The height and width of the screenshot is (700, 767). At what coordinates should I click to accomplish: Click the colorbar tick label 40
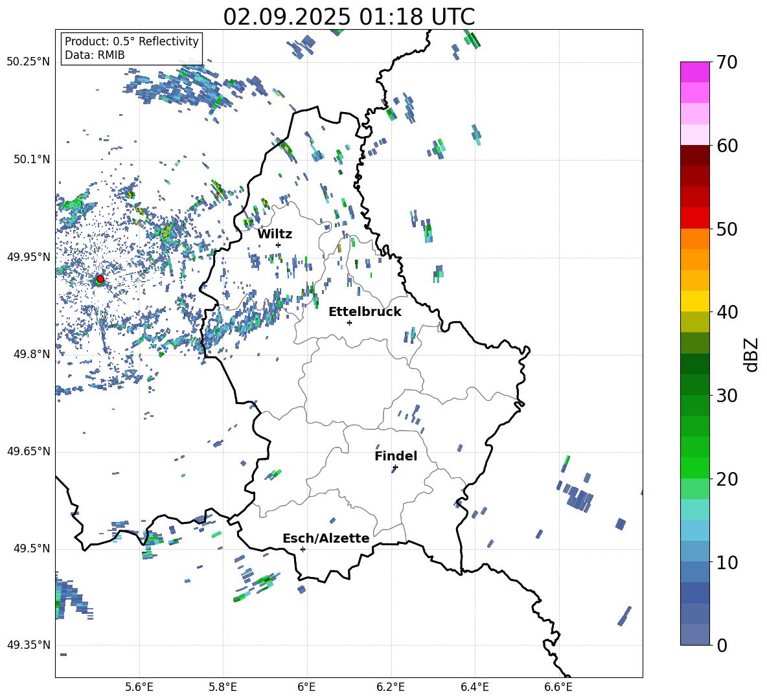click(726, 312)
